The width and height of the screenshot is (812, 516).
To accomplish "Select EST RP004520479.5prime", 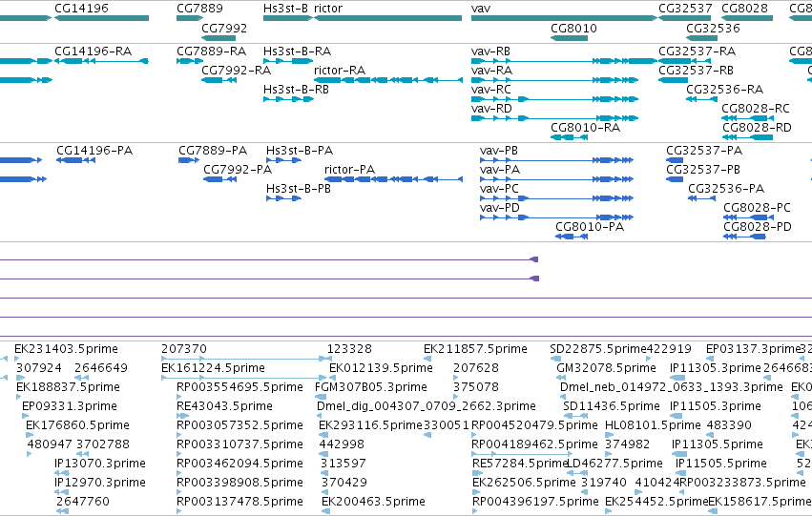I will 534,425.
